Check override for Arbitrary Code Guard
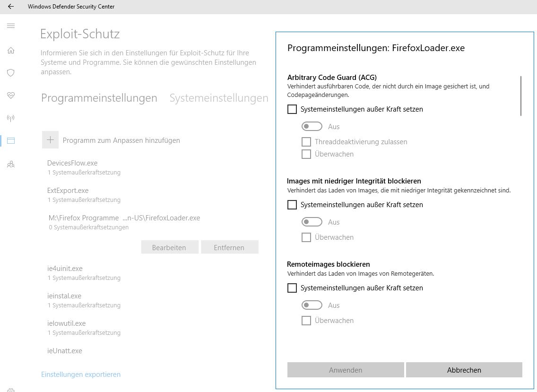The height and width of the screenshot is (392, 537). (x=292, y=109)
